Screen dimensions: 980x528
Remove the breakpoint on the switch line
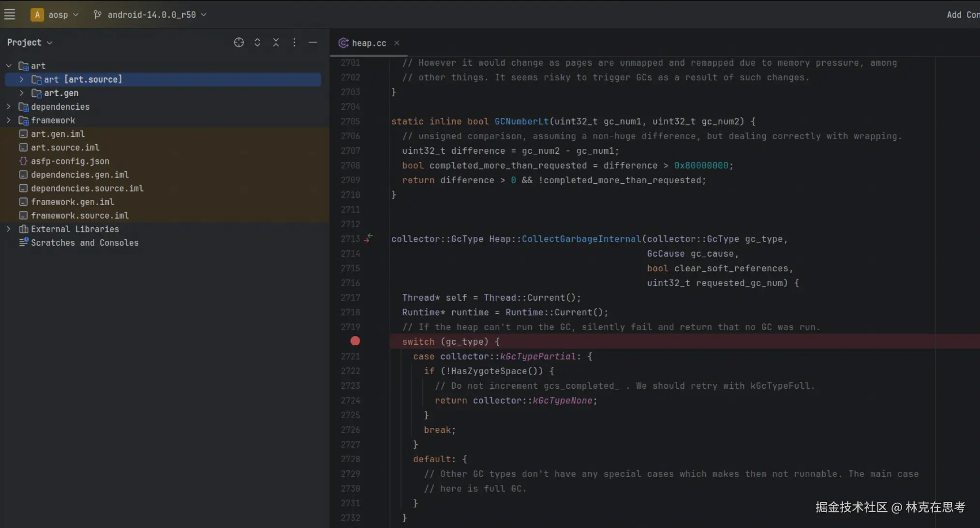[x=355, y=341]
